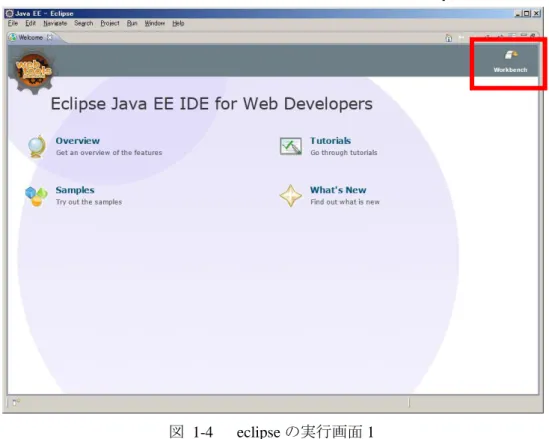Click 'Find out what is new' text
Image resolution: width=549 pixels, height=439 pixels.
click(345, 202)
